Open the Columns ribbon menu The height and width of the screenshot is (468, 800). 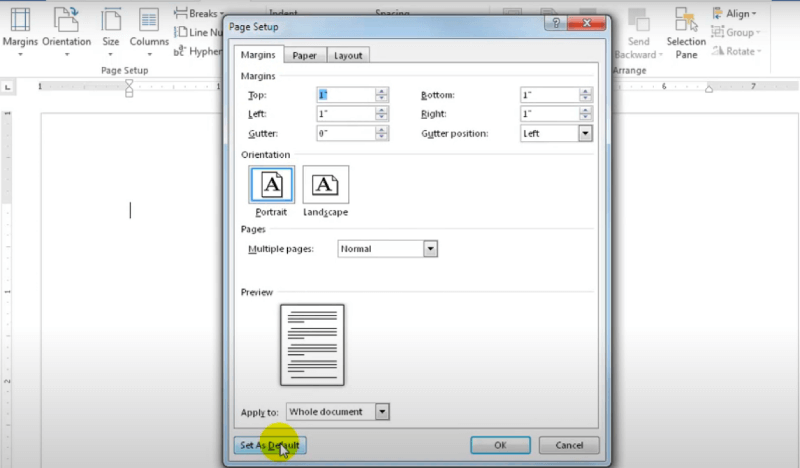coord(149,28)
